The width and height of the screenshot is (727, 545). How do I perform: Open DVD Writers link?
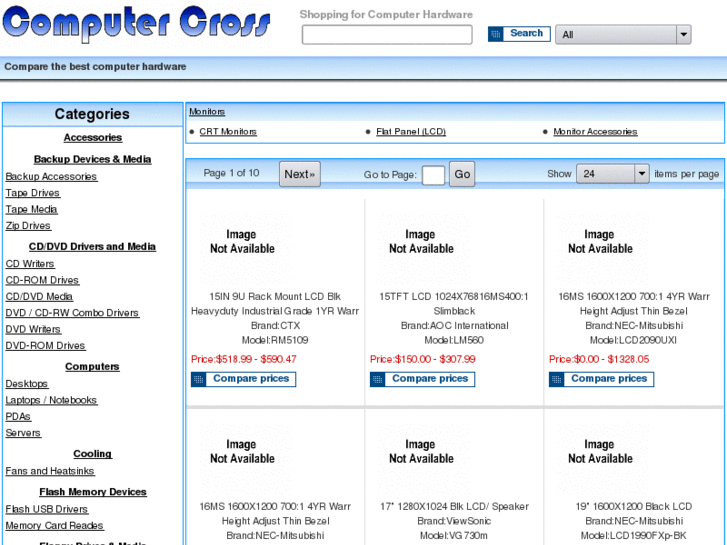click(33, 330)
